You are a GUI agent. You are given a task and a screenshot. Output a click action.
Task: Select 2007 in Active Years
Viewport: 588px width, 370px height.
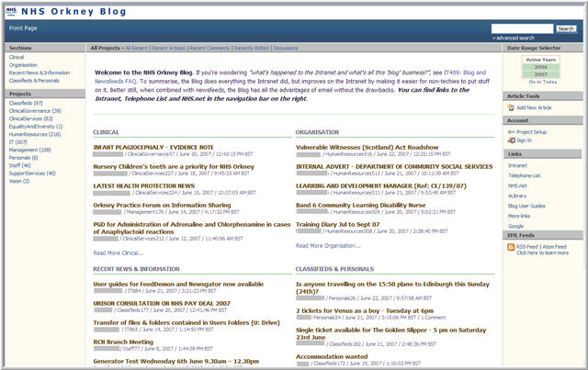[541, 73]
